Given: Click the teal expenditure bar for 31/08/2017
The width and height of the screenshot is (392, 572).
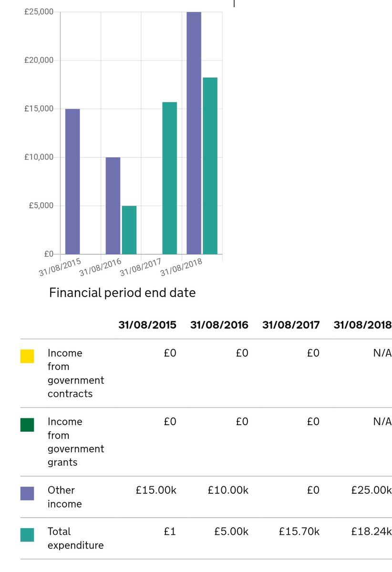Looking at the screenshot, I should (x=169, y=176).
